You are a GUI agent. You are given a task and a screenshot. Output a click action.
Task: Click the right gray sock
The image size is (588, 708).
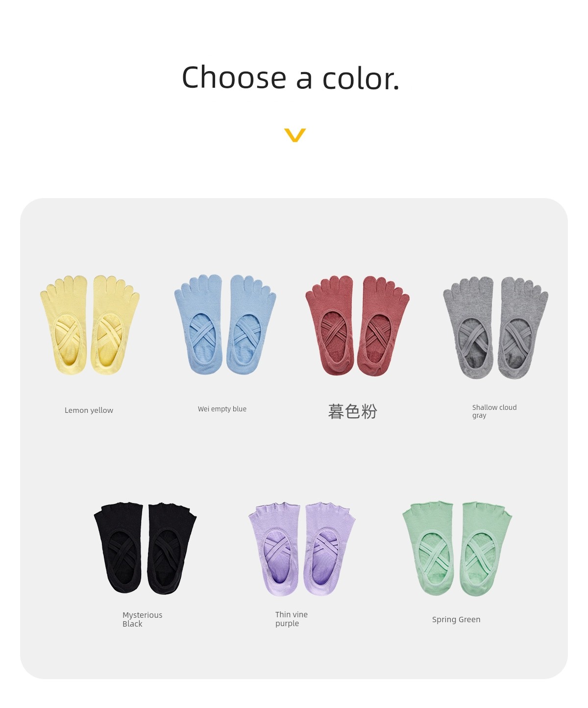[x=523, y=328]
